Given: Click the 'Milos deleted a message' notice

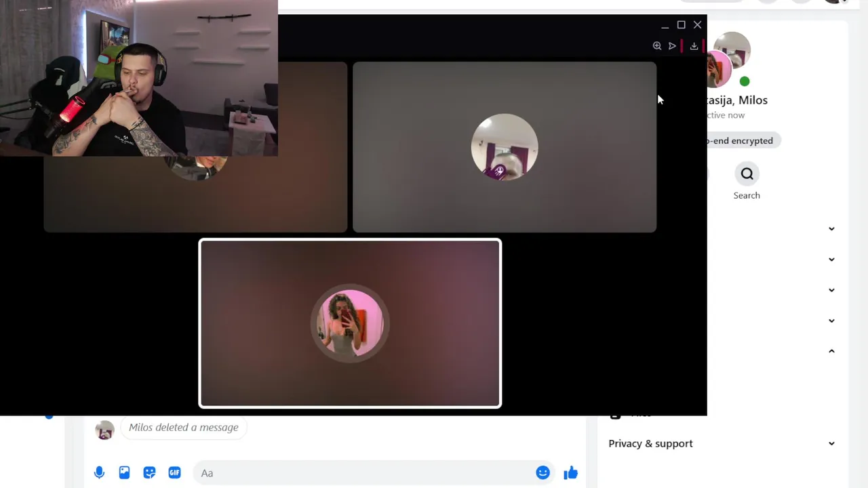Looking at the screenshot, I should coord(183,427).
